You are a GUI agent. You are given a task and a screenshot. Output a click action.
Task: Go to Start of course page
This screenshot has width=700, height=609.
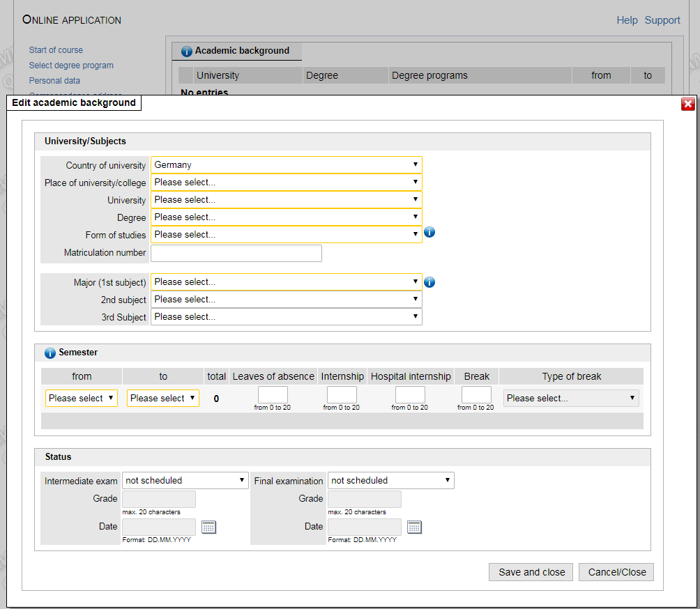[56, 50]
